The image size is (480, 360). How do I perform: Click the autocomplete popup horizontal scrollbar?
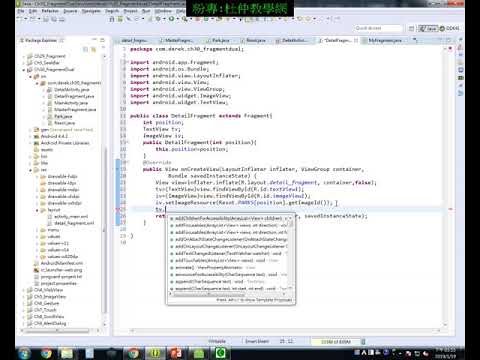228,294
